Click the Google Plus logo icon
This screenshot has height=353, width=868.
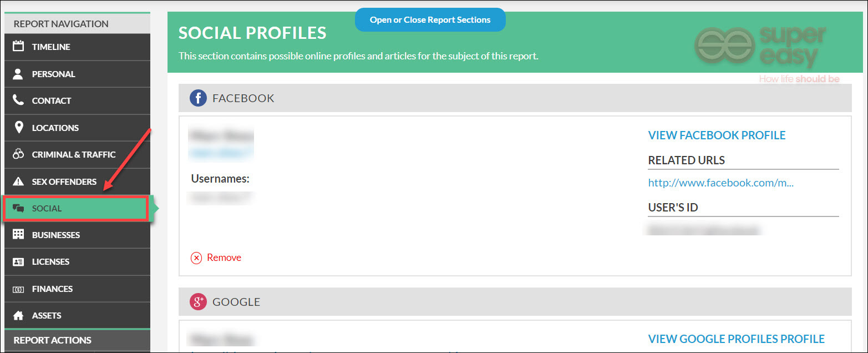coord(198,302)
